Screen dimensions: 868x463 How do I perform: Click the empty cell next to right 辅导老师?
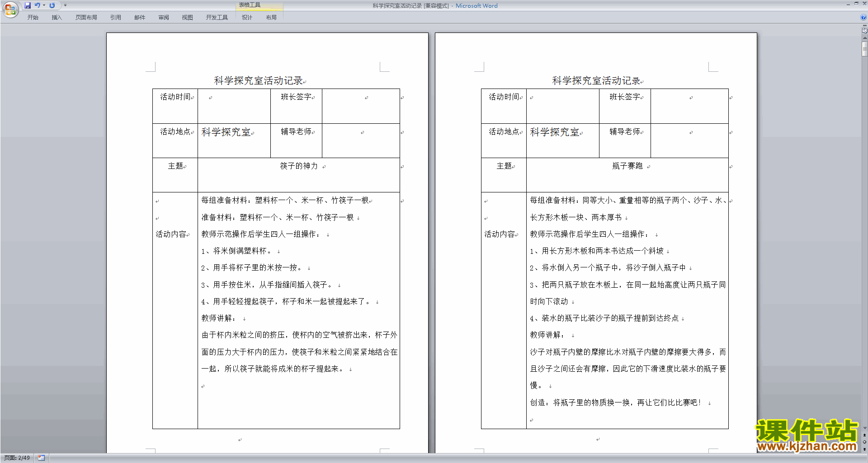point(689,140)
